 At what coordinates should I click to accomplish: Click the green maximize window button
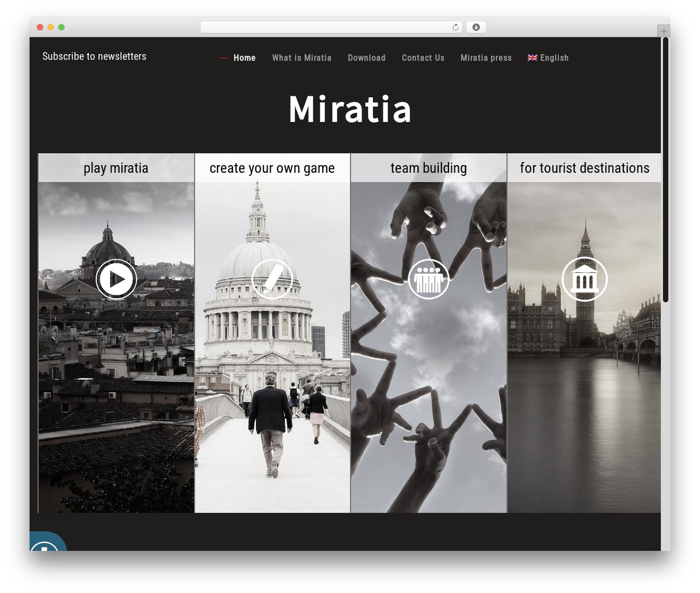tap(61, 27)
